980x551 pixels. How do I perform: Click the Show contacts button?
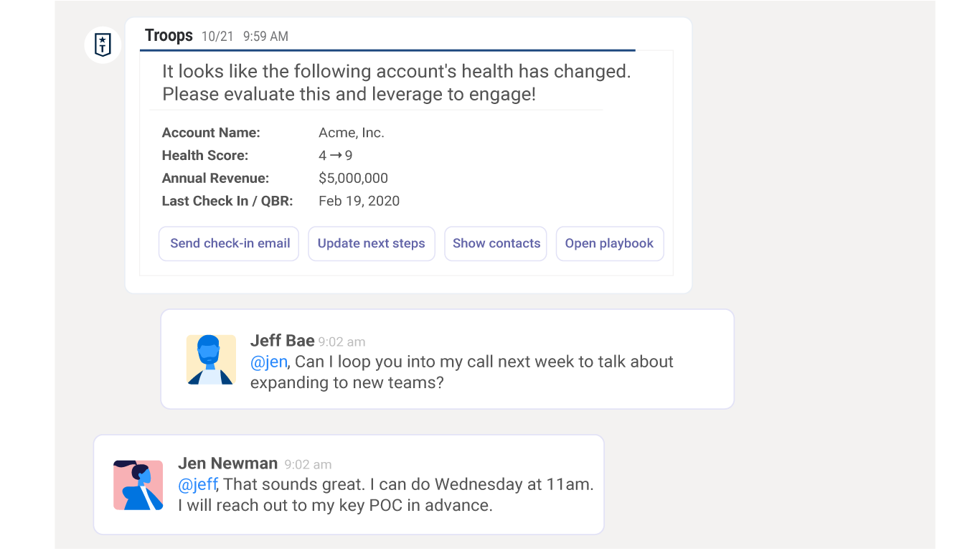pos(496,244)
